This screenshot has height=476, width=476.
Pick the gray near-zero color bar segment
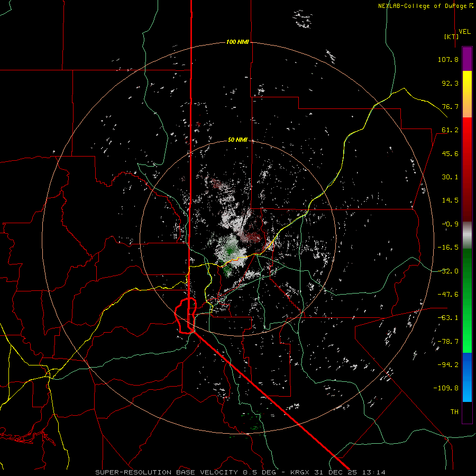(467, 235)
